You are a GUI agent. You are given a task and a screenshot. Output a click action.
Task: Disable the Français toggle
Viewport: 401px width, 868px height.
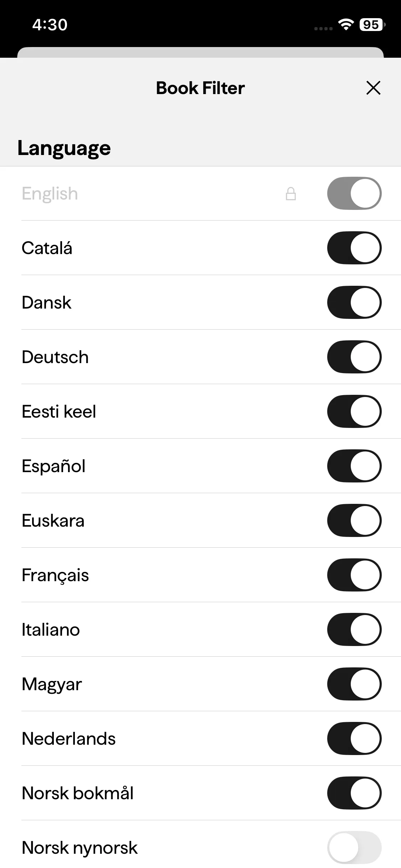point(354,575)
